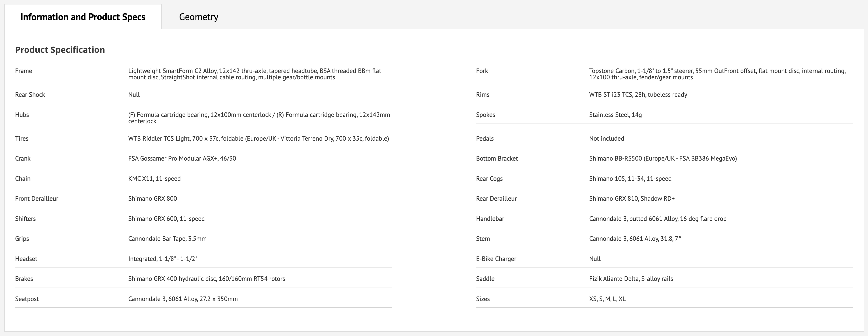The height and width of the screenshot is (336, 868).
Task: Click the Formula cartridge bearing hubs description
Action: (259, 118)
